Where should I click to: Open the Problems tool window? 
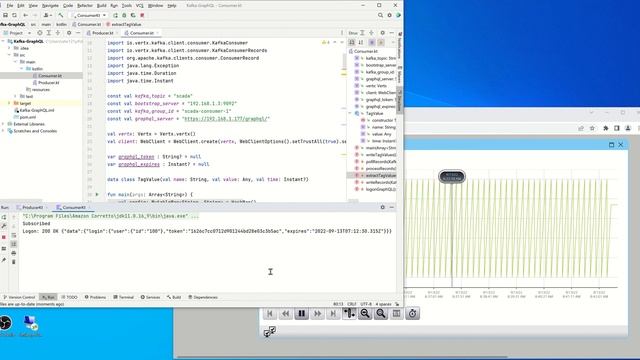coord(95,297)
